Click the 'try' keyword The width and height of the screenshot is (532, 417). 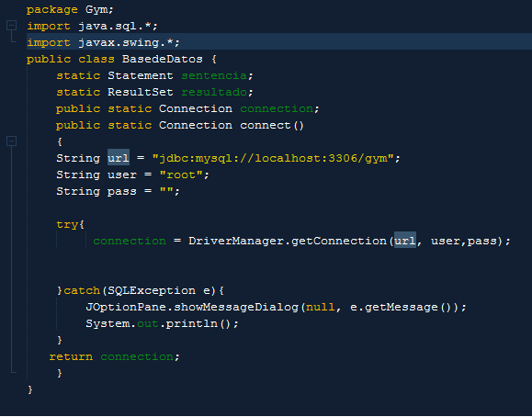click(67, 225)
